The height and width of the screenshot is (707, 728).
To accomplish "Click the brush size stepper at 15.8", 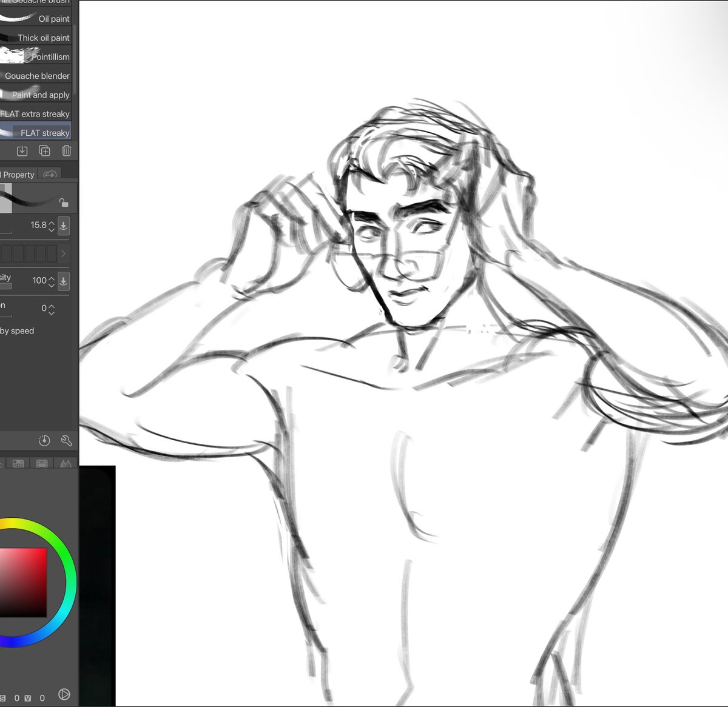I will [52, 226].
